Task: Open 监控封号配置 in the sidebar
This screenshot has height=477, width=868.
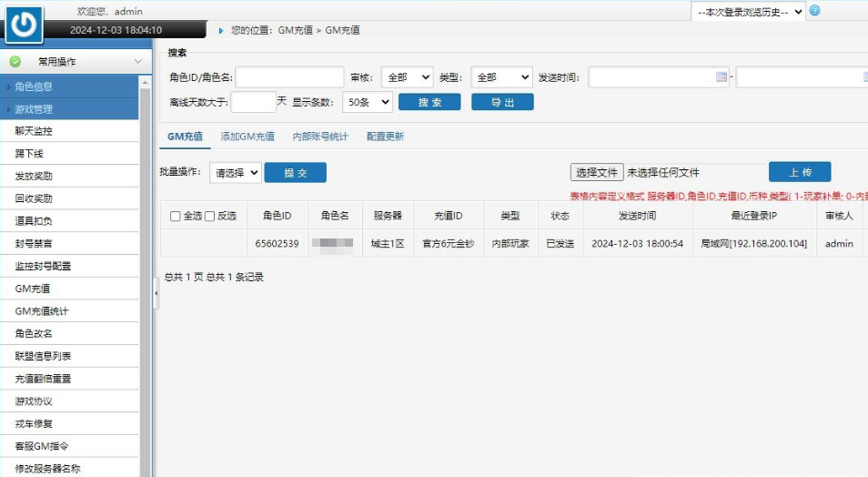Action: [x=69, y=266]
